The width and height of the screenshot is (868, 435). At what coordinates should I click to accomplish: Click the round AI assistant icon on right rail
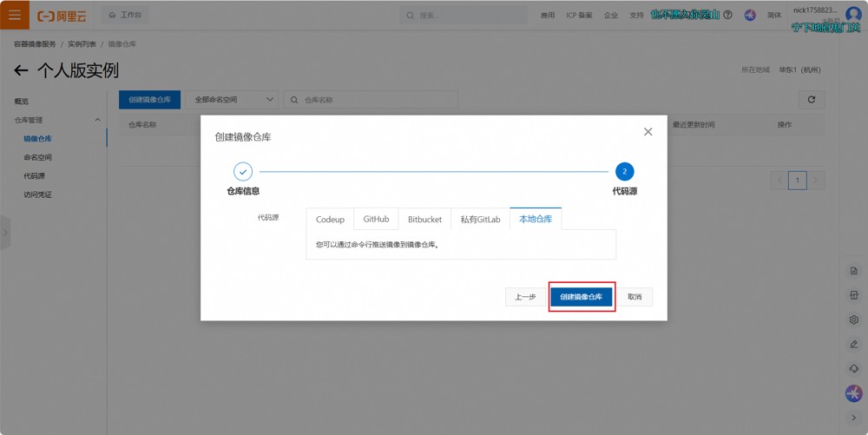tap(853, 393)
